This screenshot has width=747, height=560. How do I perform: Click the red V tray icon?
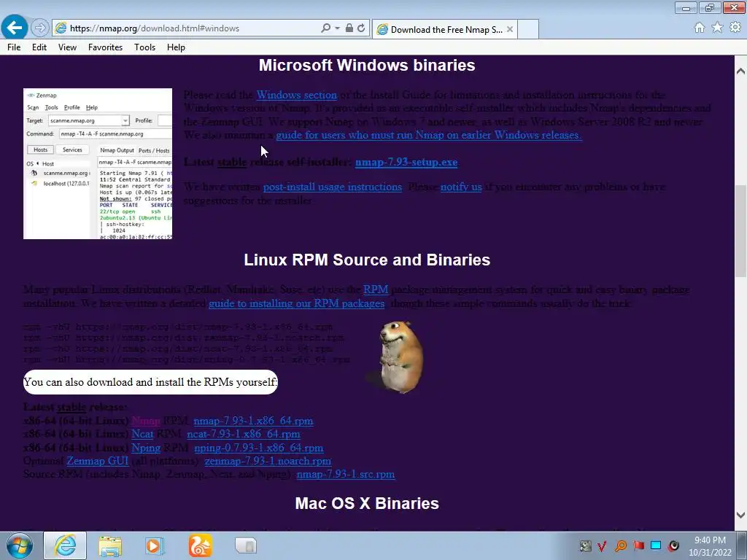(602, 546)
